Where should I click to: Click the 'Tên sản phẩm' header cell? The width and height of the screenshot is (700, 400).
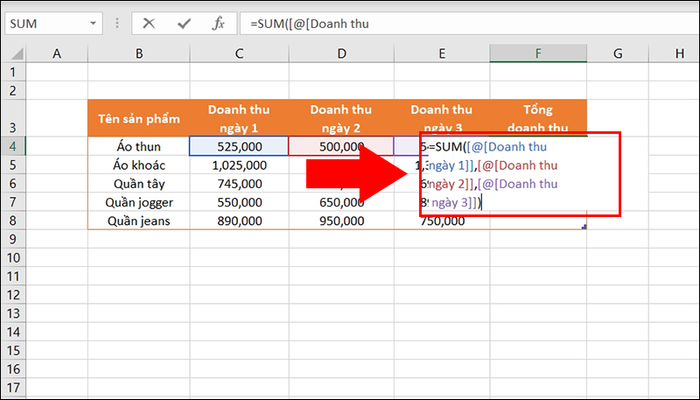coord(139,118)
